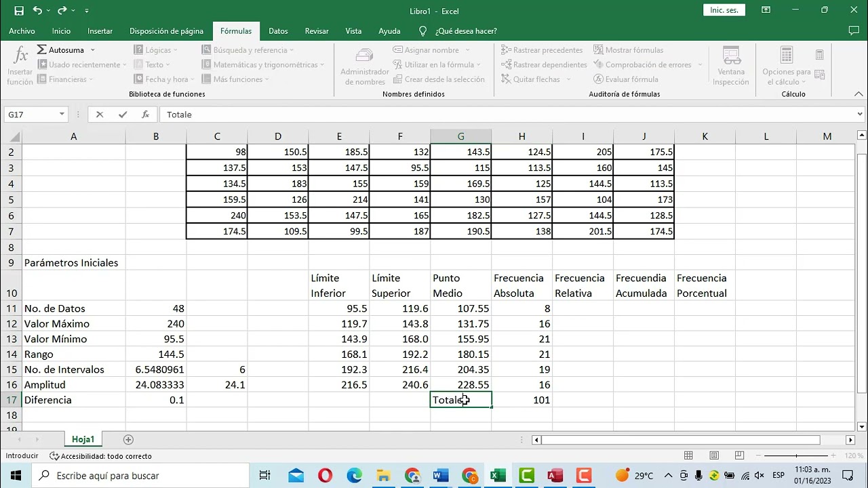Switch to the Inicio tab

pos(61,30)
